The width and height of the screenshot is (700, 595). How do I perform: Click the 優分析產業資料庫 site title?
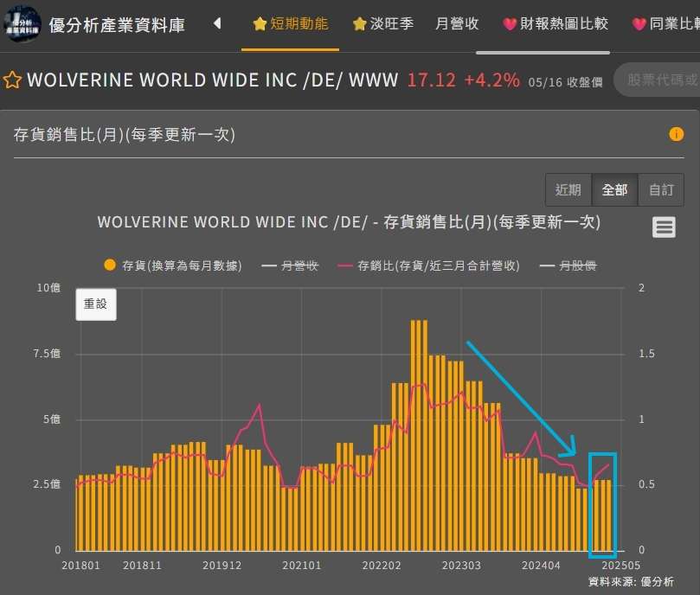point(117,25)
